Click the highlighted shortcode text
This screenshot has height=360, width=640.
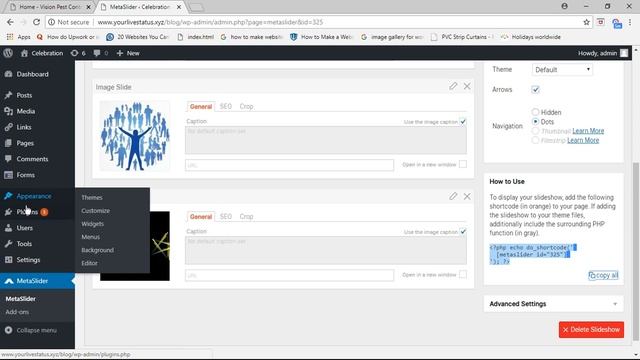(x=533, y=254)
